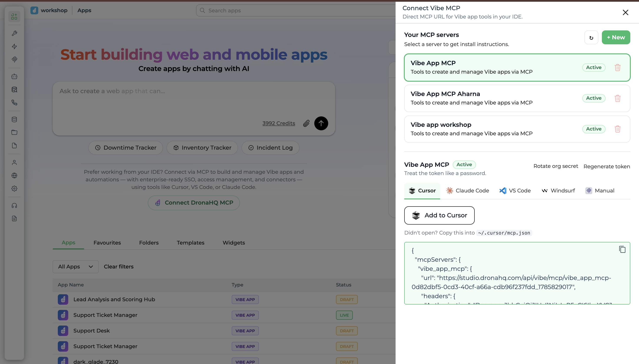Open the folder icon in sidebar

click(x=14, y=132)
